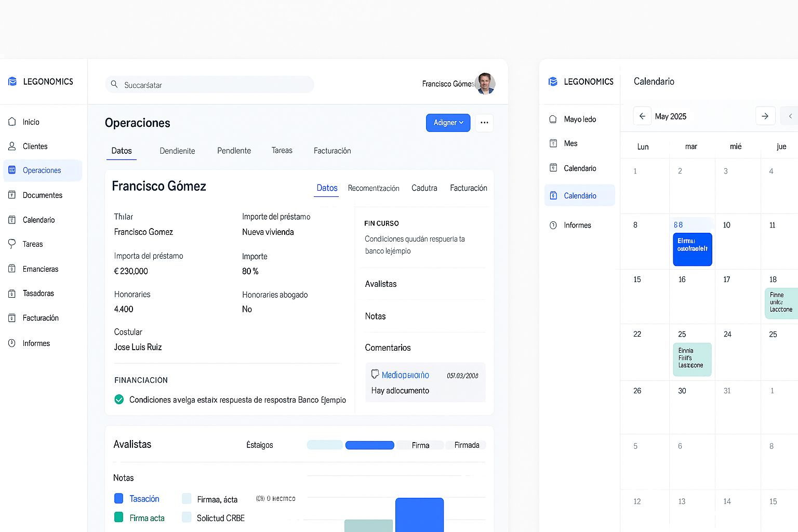Open the blue calendar event on the 9th
Viewport: 798px width, 532px height.
coord(692,249)
